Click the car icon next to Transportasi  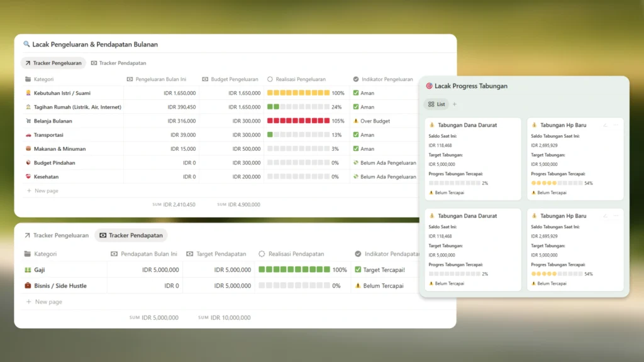(28, 135)
